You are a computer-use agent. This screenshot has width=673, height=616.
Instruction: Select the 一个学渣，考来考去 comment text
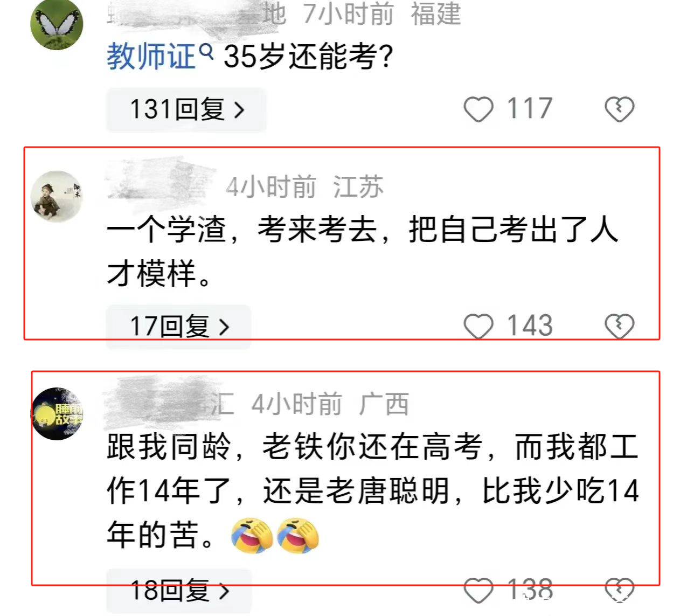363,251
